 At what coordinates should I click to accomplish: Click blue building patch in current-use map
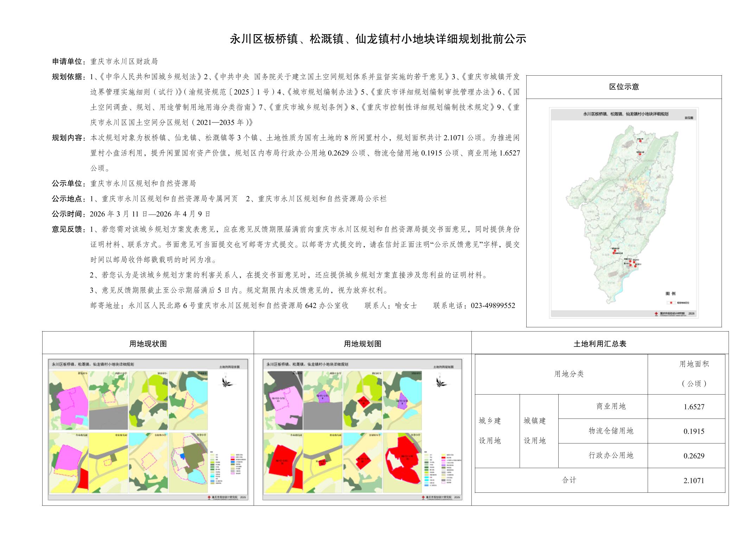(x=182, y=455)
